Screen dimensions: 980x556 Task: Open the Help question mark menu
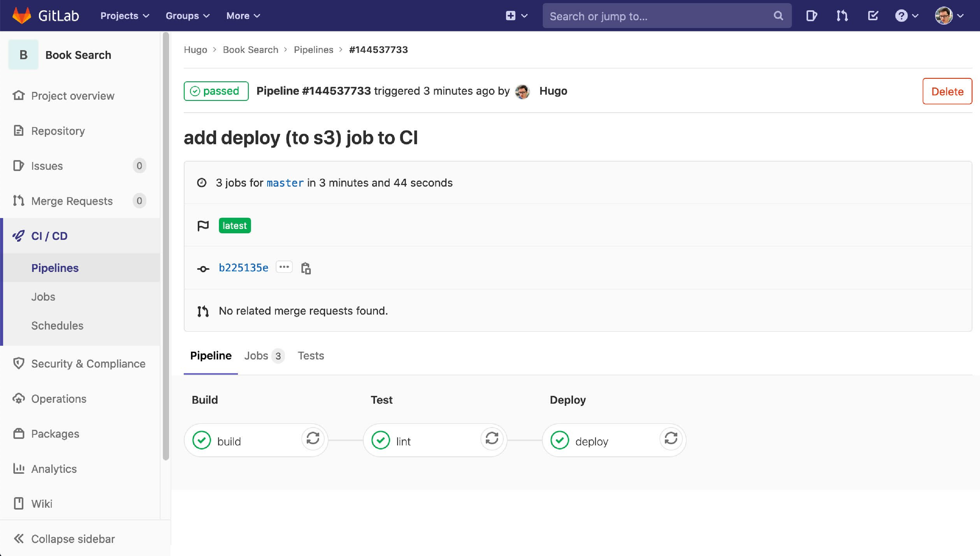[x=906, y=16]
